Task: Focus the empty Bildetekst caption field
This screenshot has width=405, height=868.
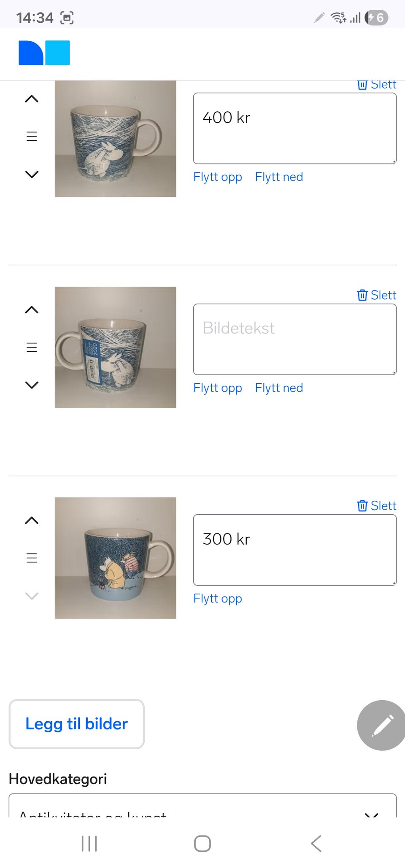Action: pos(294,339)
